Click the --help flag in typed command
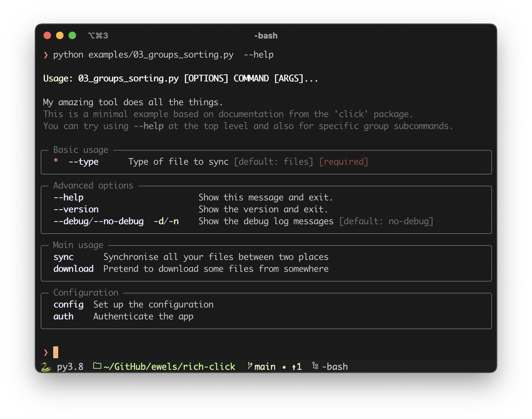Viewport: 532px width, 419px height. (x=258, y=55)
